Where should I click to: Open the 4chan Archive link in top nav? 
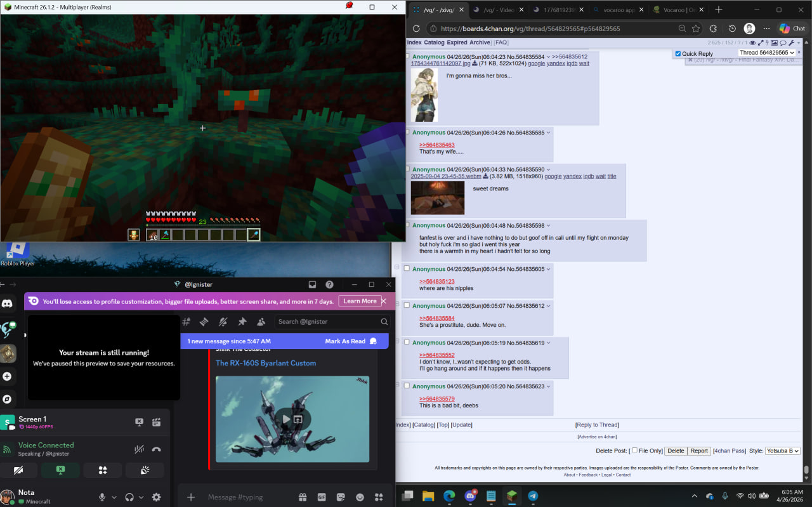(x=480, y=43)
